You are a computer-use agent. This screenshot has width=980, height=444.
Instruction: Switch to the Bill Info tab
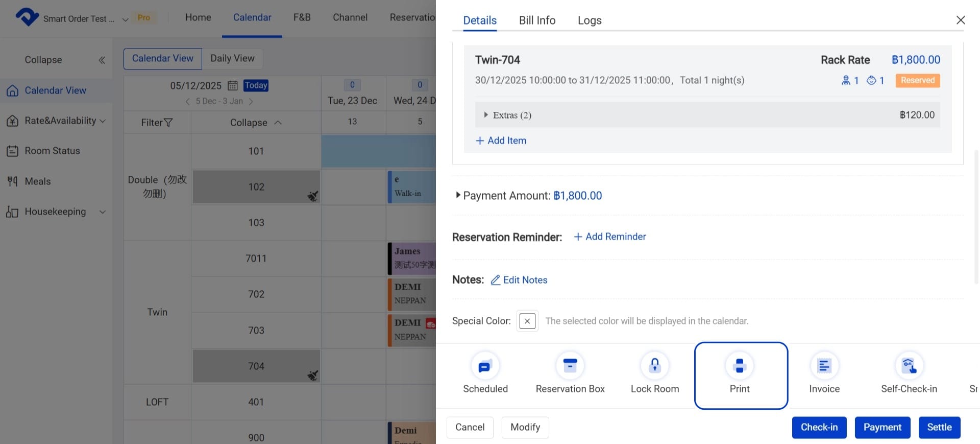pos(537,20)
